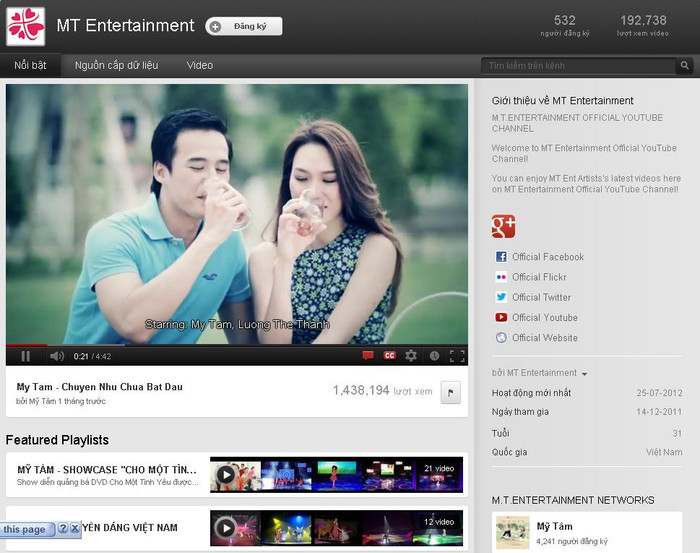
Task: Click the 532 subscriber count
Action: click(x=565, y=20)
